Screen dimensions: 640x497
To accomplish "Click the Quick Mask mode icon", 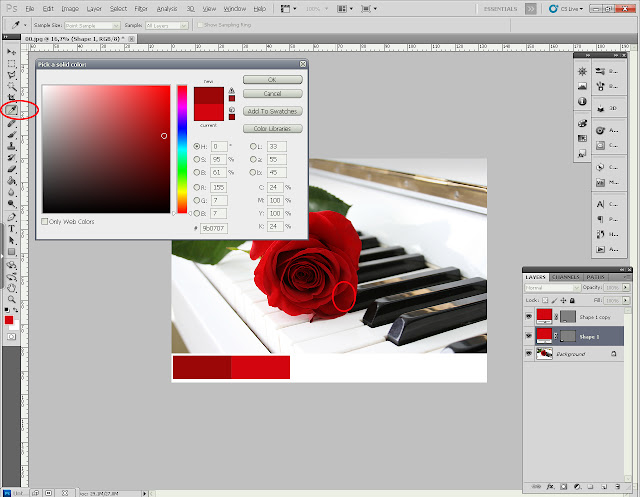I will pyautogui.click(x=11, y=337).
